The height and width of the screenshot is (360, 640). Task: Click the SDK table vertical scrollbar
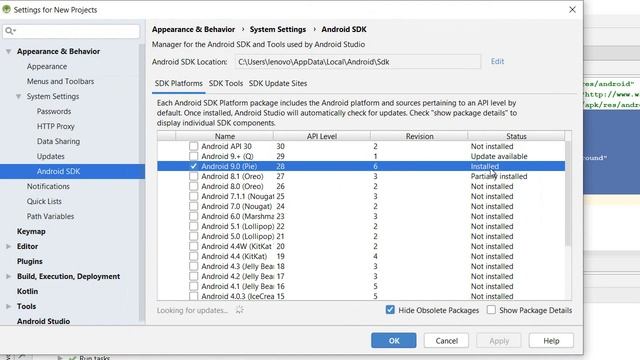coord(568,194)
